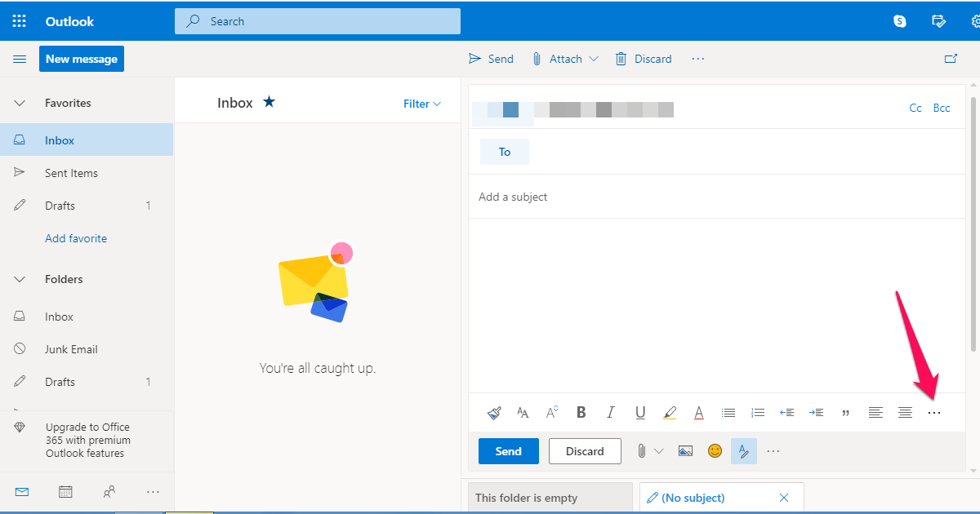Open the Attach dropdown in the command bar
This screenshot has width=980, height=514.
pos(565,59)
